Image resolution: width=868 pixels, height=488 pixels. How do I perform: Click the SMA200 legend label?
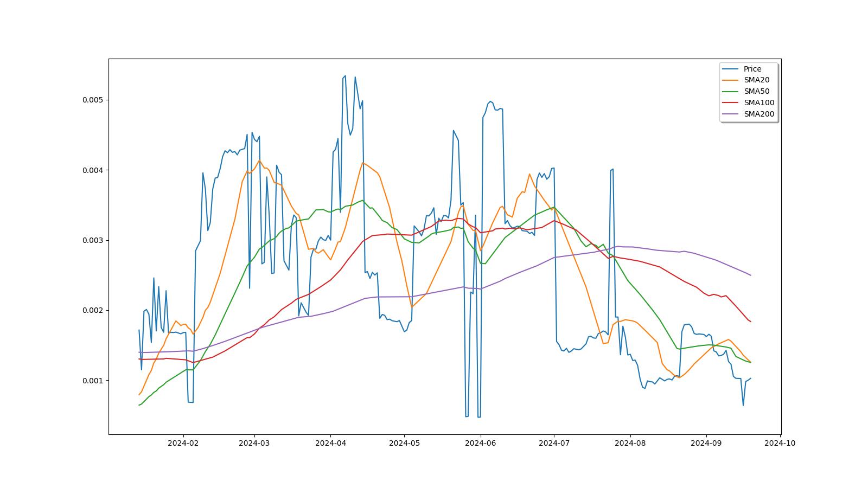tap(759, 114)
